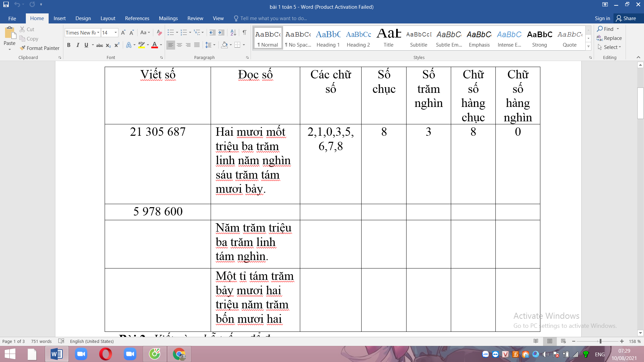The width and height of the screenshot is (644, 362).
Task: Toggle Underline formatting
Action: pos(86,45)
